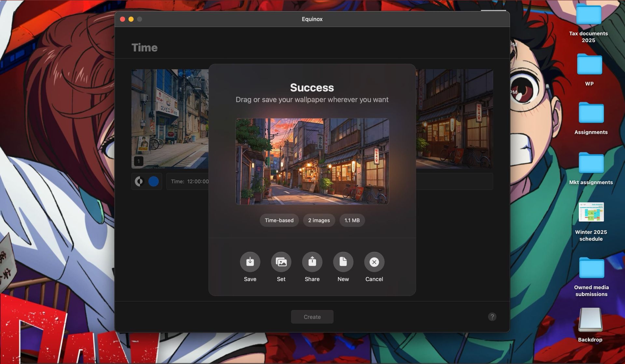Viewport: 625px width, 364px height.
Task: Open the Share icon
Action: [312, 262]
